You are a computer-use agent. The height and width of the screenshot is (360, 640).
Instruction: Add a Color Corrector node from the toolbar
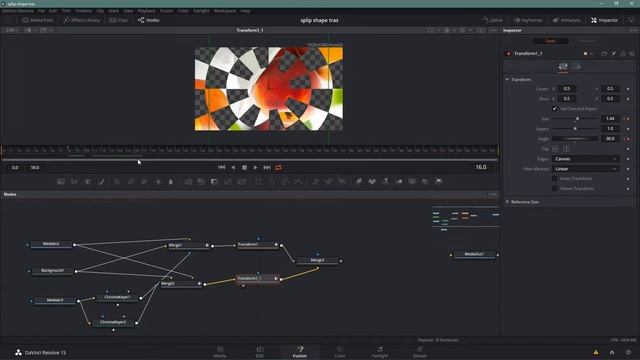[117, 181]
